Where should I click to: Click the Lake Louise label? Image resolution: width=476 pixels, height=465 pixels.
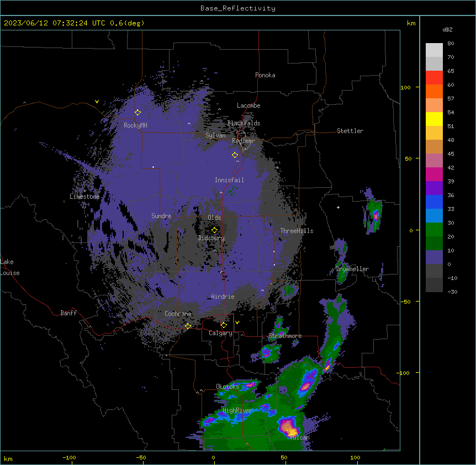(x=10, y=267)
